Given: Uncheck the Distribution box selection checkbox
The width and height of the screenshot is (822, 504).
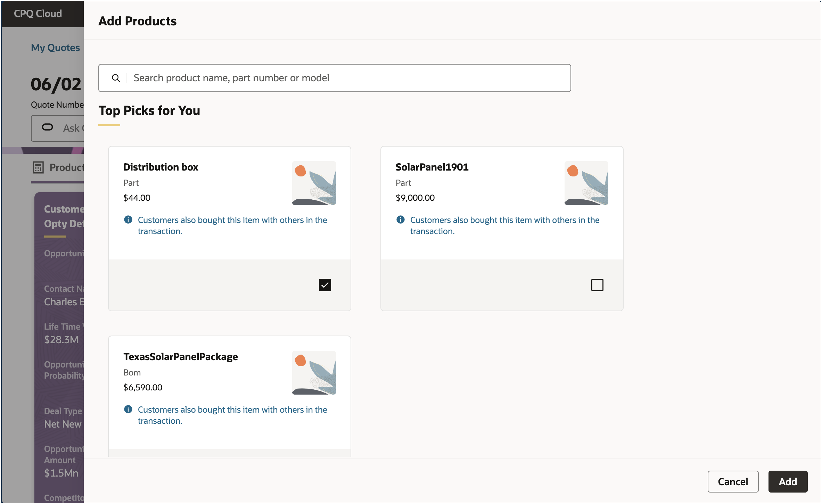Looking at the screenshot, I should tap(325, 284).
